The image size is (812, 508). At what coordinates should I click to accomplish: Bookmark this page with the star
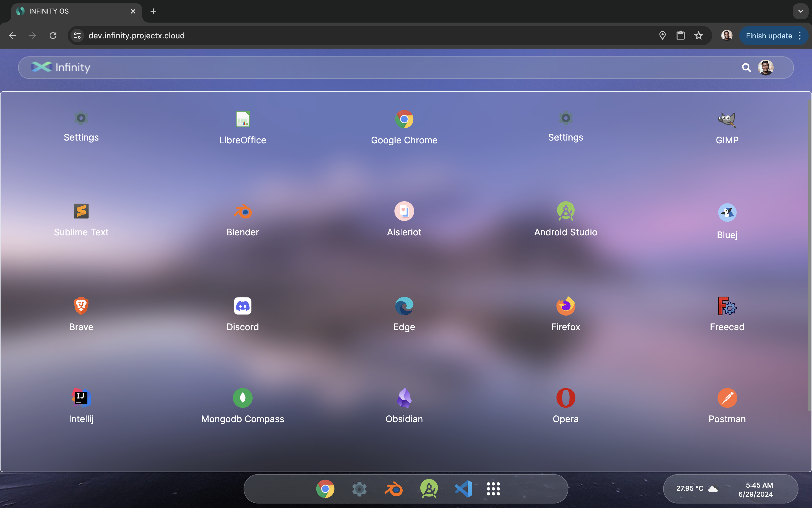pyautogui.click(x=699, y=36)
